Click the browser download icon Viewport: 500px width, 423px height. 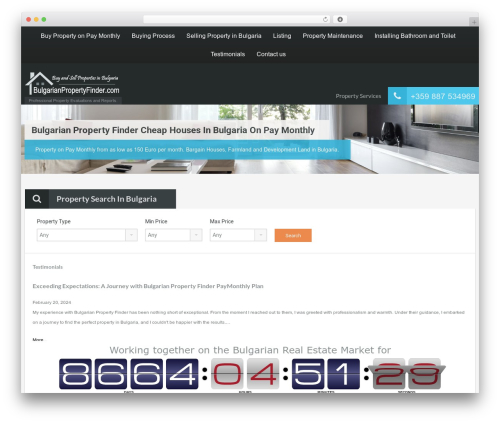340,19
